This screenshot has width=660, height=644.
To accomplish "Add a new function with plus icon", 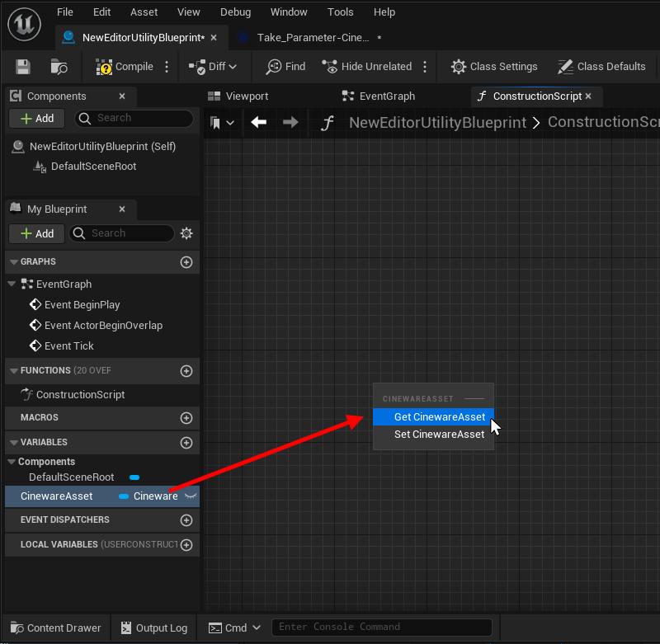I will click(x=186, y=371).
